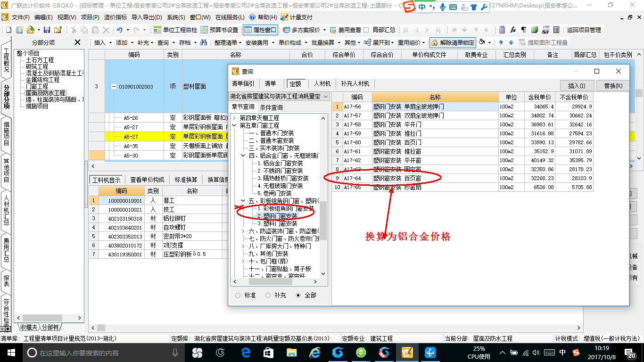Select result row A17-59 塑钢门安装 推拉门
This screenshot has width=644, height=362.
(x=462, y=133)
